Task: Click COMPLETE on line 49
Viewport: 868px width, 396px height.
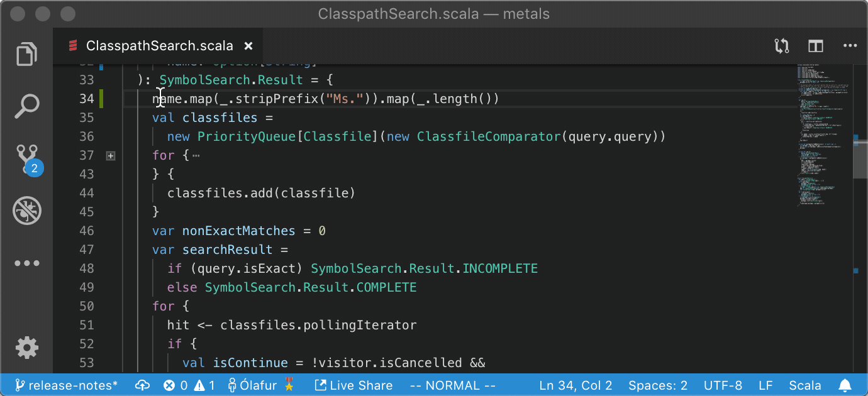Action: click(386, 287)
